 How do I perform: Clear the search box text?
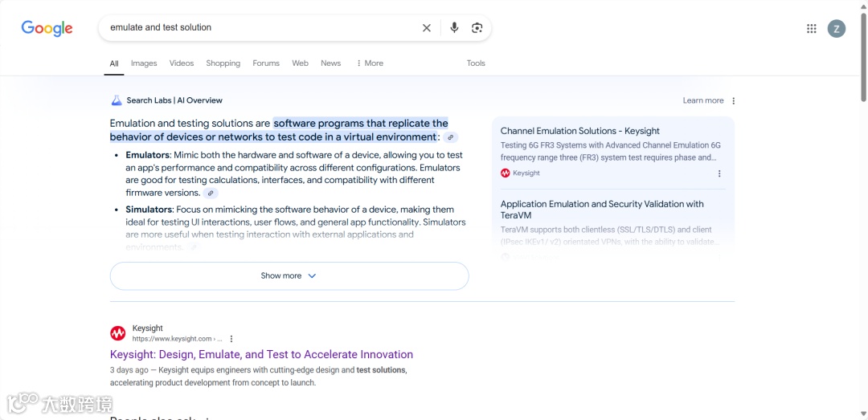point(427,28)
